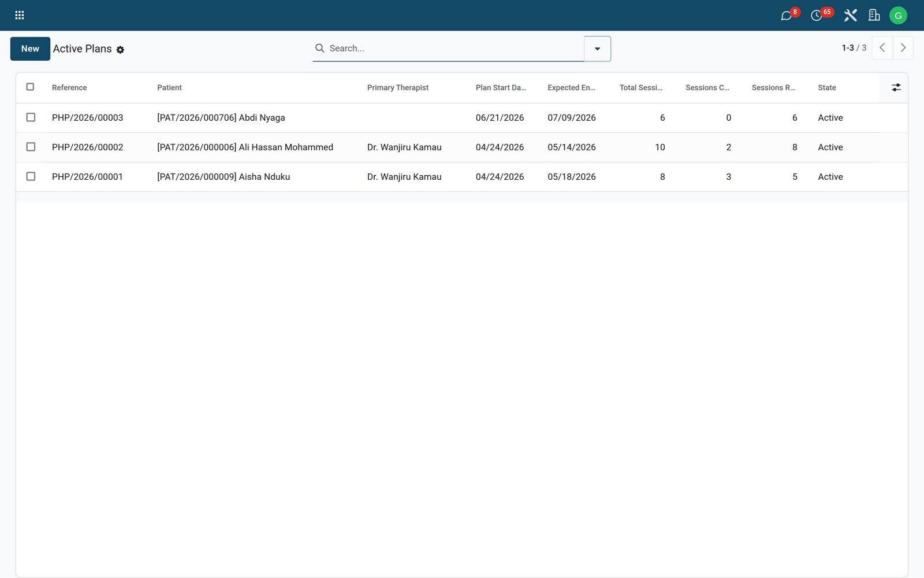Check the PHP/2026/00001 row checkbox
Viewport: 924px width, 578px height.
[31, 176]
